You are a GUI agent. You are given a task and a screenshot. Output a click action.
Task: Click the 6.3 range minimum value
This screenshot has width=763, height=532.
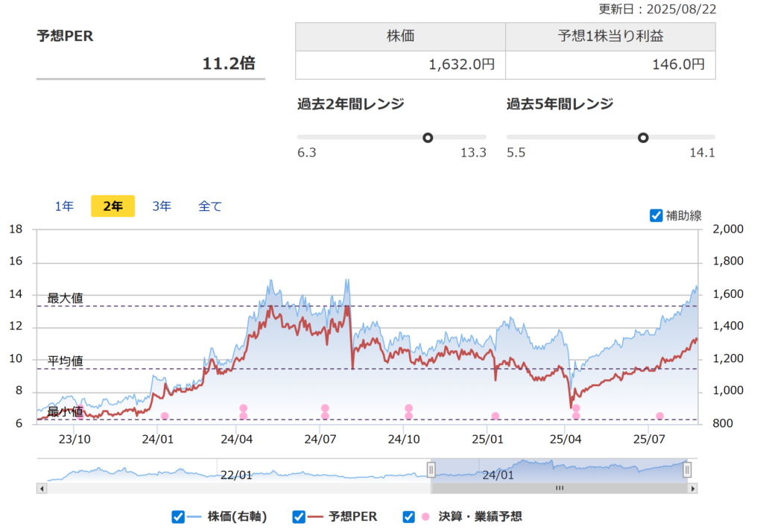tap(306, 153)
